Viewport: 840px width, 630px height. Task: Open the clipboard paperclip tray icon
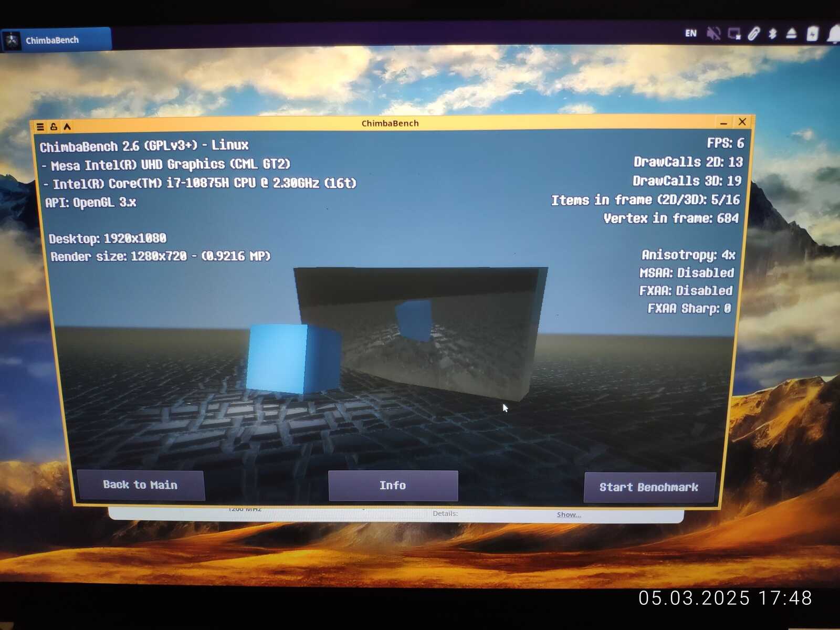click(753, 34)
